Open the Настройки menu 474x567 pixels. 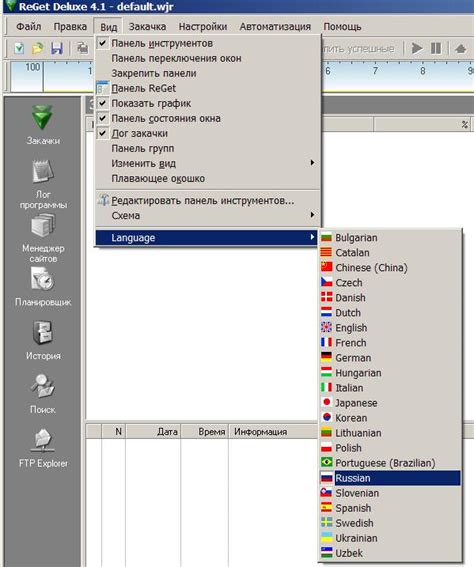tap(203, 27)
